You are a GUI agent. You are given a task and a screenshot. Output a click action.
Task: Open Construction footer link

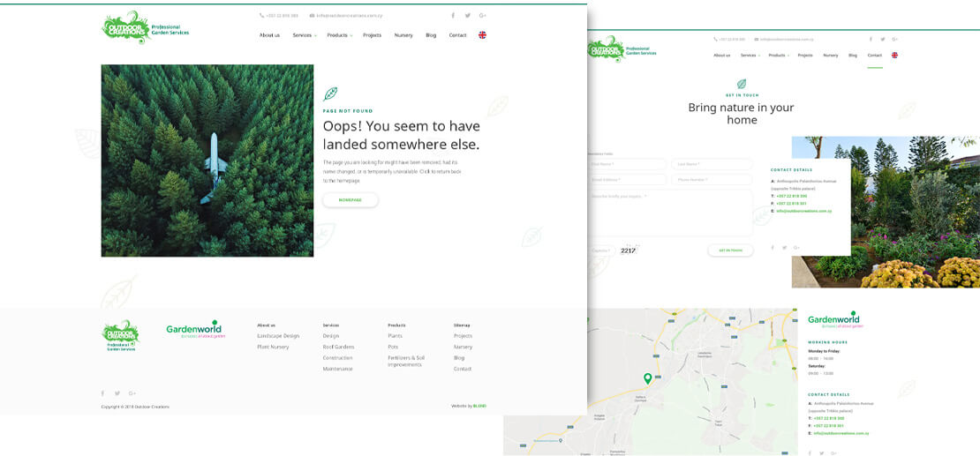(337, 358)
